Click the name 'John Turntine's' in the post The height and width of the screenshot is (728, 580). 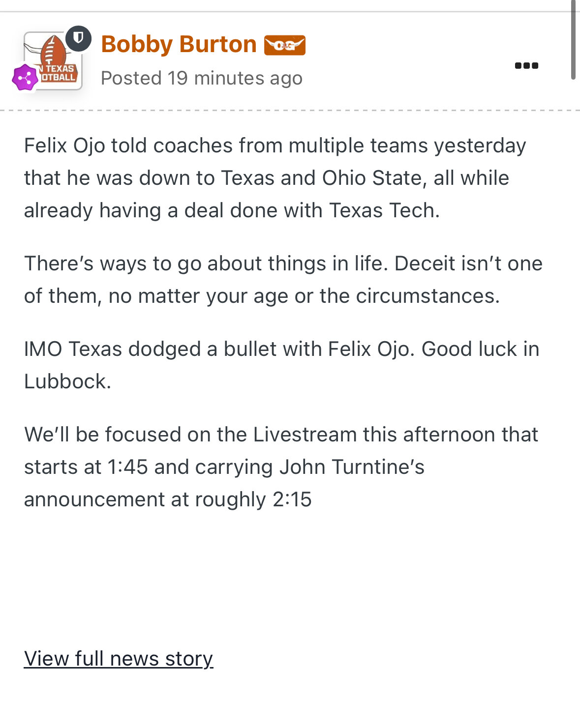click(x=352, y=467)
